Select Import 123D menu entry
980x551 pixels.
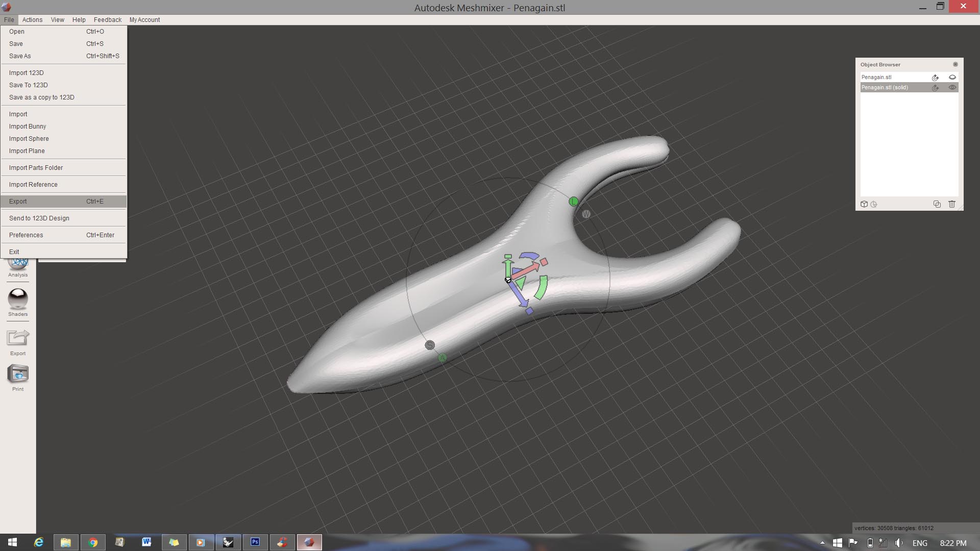pos(63,73)
